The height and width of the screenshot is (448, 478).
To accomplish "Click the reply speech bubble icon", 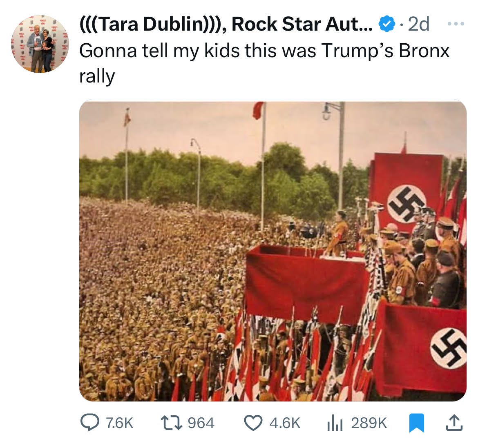I will click(x=89, y=422).
